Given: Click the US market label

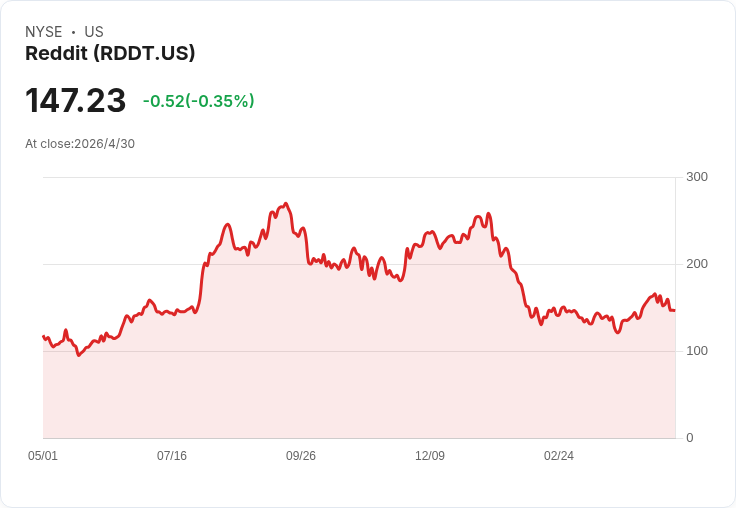Looking at the screenshot, I should click(x=94, y=32).
